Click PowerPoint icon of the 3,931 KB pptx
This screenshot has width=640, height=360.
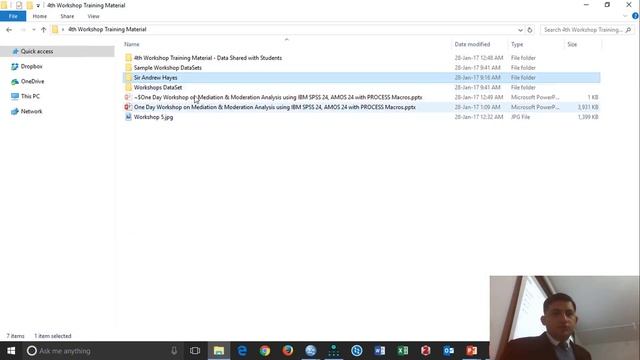[x=128, y=107]
